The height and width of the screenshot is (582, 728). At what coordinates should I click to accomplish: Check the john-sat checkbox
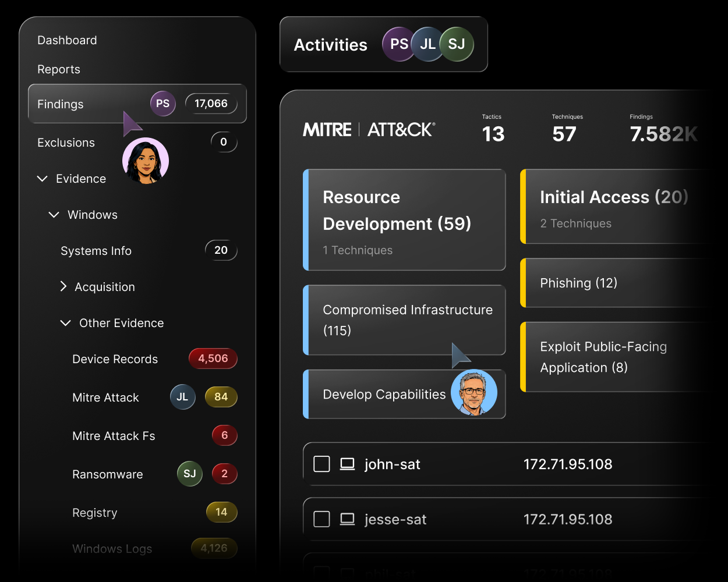[321, 464]
